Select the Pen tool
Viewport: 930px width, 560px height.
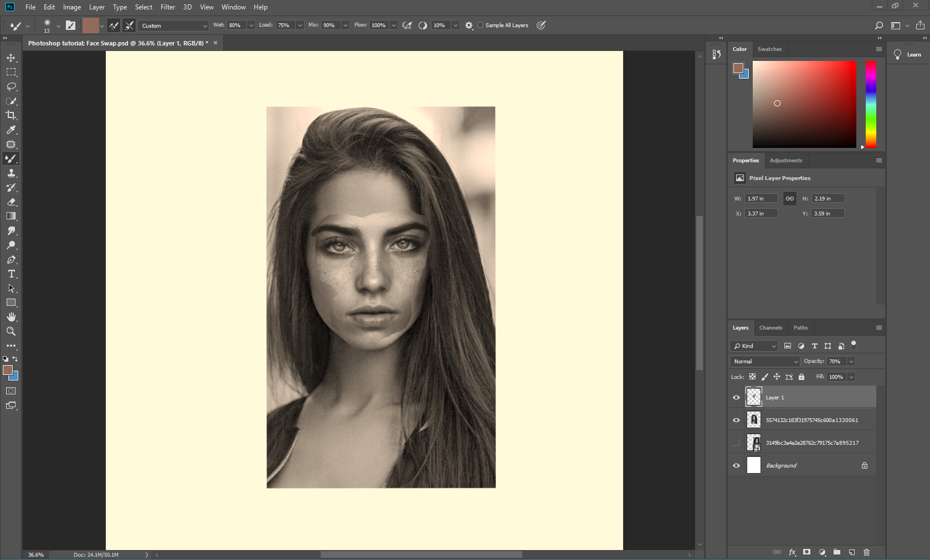[11, 259]
